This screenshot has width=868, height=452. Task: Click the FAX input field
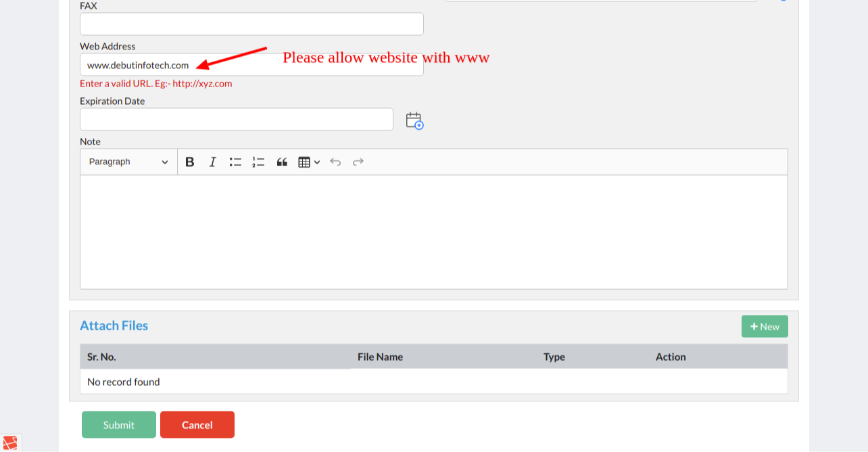pyautogui.click(x=251, y=24)
